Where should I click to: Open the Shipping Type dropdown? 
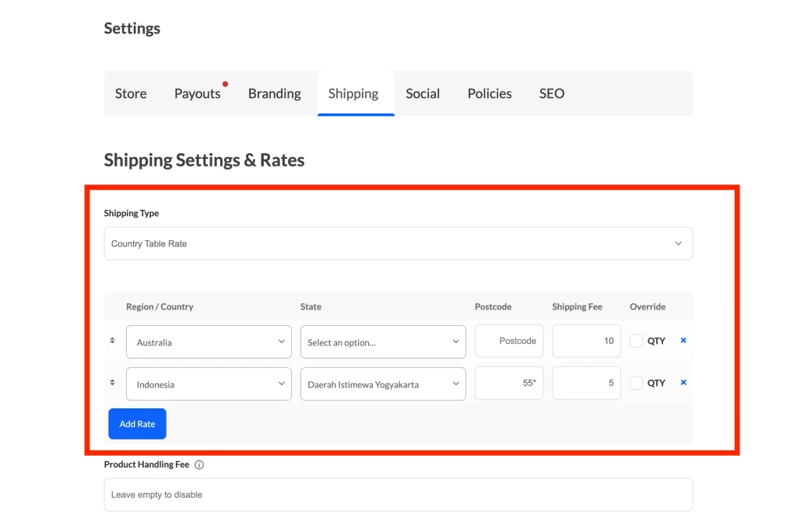coord(398,243)
